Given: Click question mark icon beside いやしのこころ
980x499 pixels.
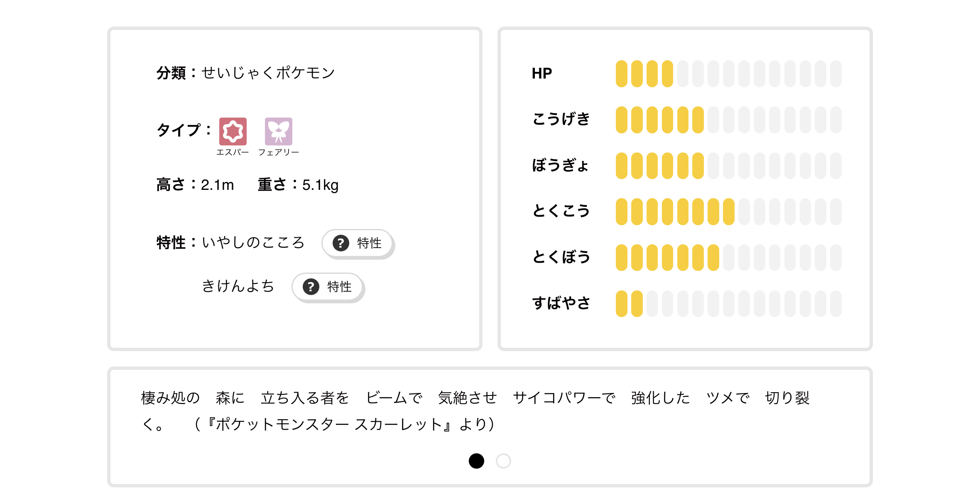Looking at the screenshot, I should [341, 243].
